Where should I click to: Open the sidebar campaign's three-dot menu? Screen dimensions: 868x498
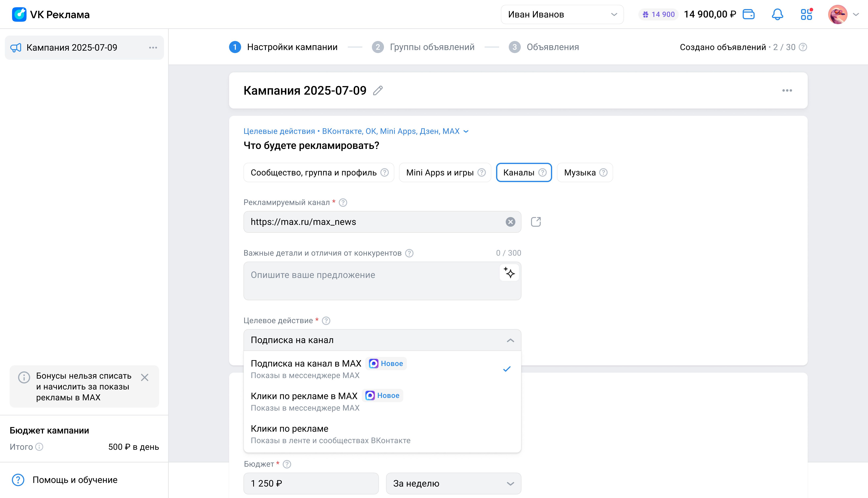(x=153, y=48)
